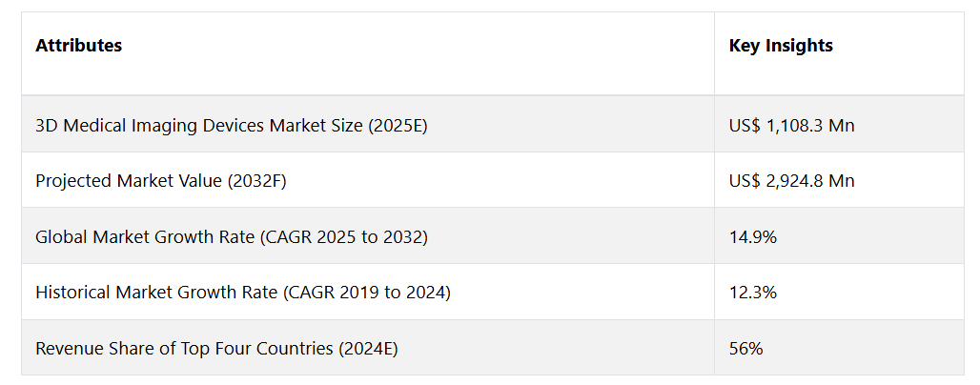Click the text "(2032F)" in second row

click(x=256, y=181)
